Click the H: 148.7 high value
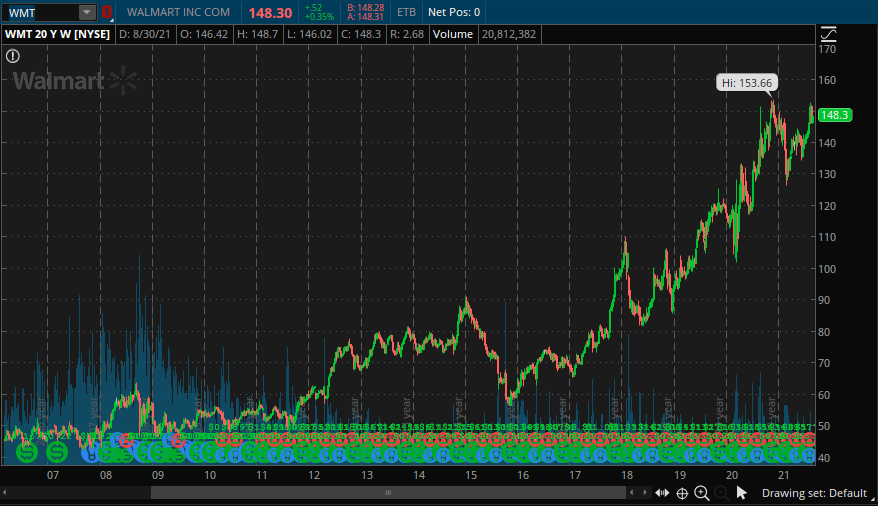 (x=258, y=34)
